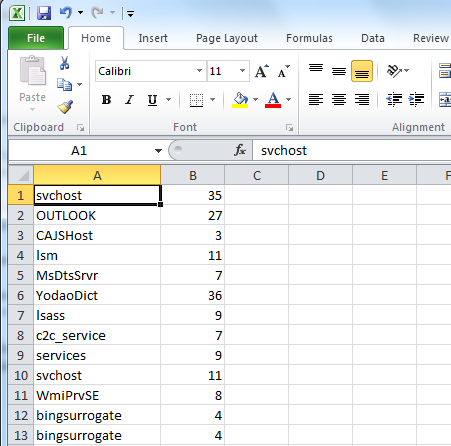
Task: Select the cell containing YodaoDict
Action: pos(97,295)
